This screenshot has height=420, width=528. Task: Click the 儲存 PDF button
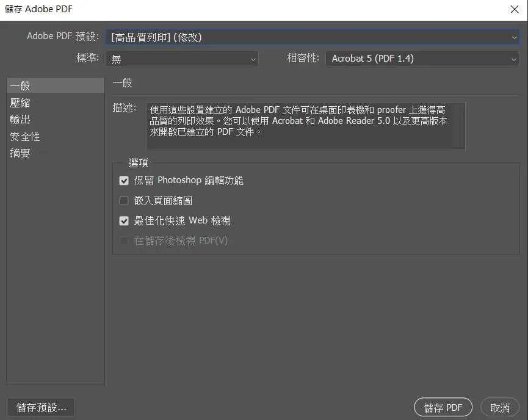tap(443, 408)
